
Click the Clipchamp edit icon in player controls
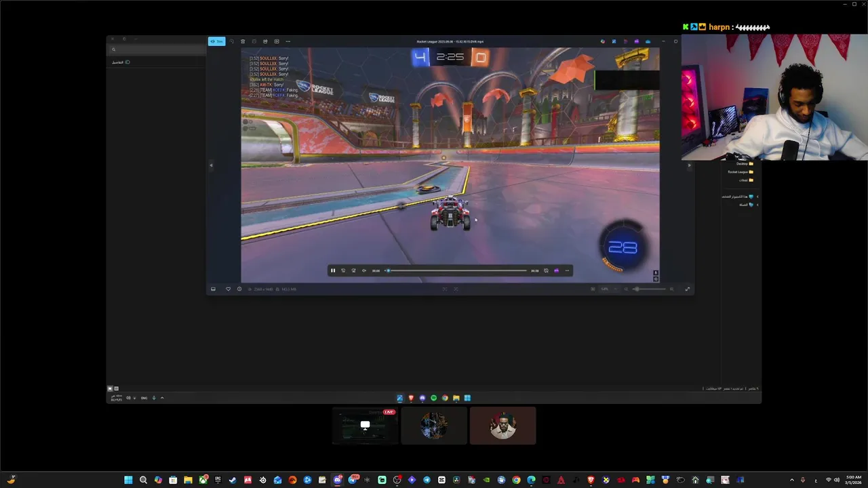tap(556, 270)
